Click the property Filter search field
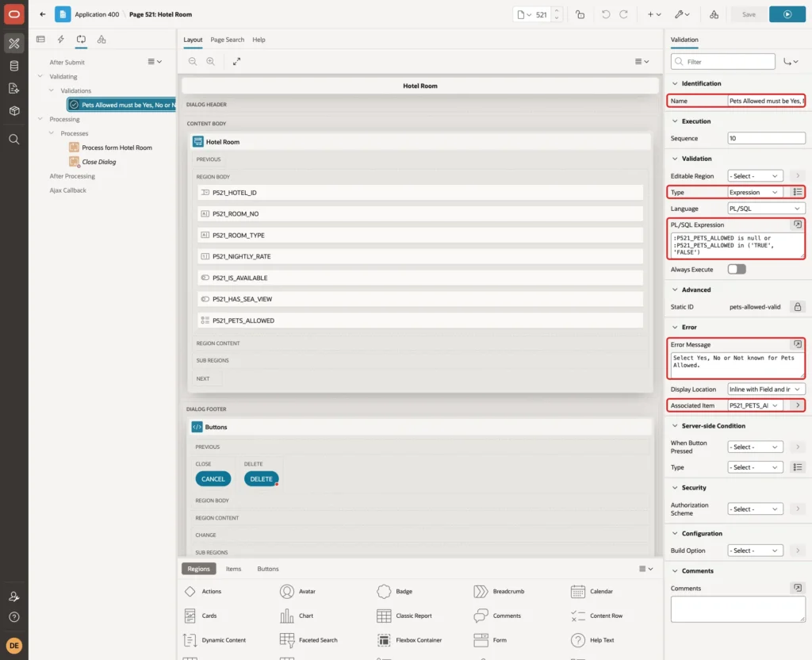Image resolution: width=812 pixels, height=660 pixels. click(723, 62)
